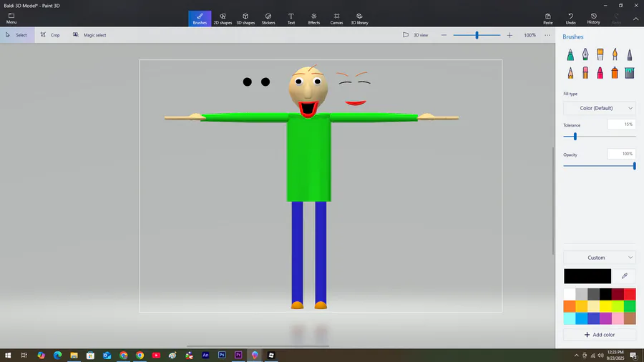
Task: Open the History panel
Action: point(593,19)
